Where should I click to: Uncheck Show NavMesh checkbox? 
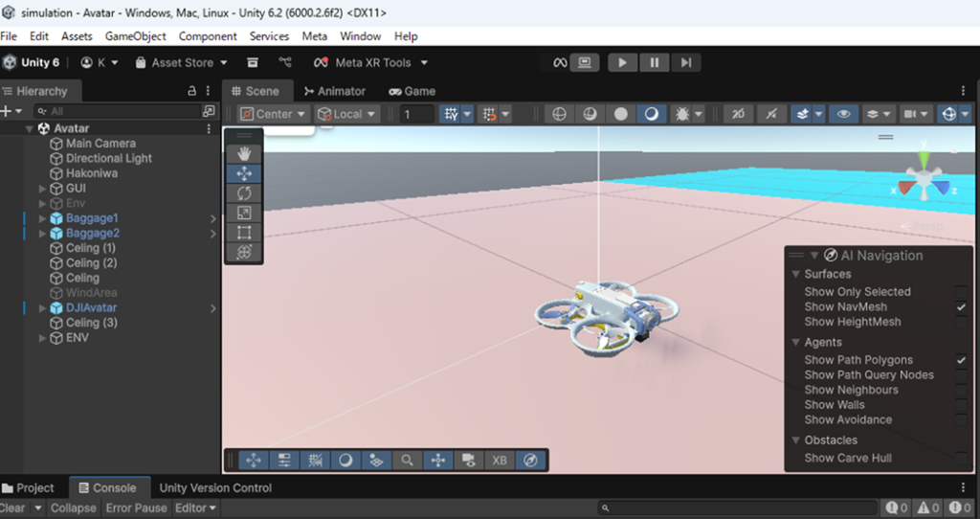[x=961, y=307]
